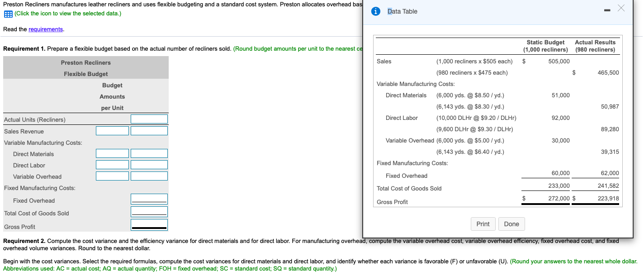The image size is (644, 276).
Task: Select Sales Revenue total input field
Action: pos(149,131)
